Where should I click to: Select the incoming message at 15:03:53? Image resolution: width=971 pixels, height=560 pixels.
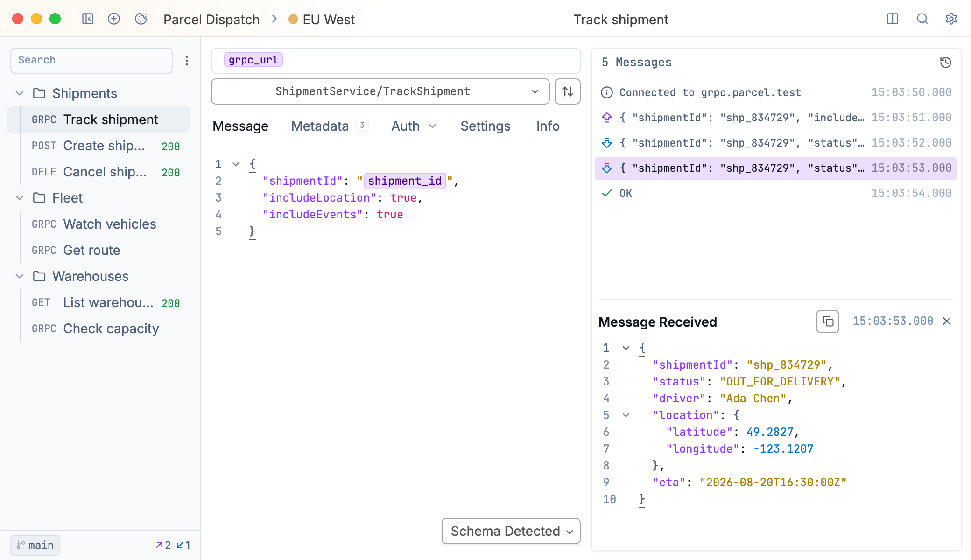(776, 168)
